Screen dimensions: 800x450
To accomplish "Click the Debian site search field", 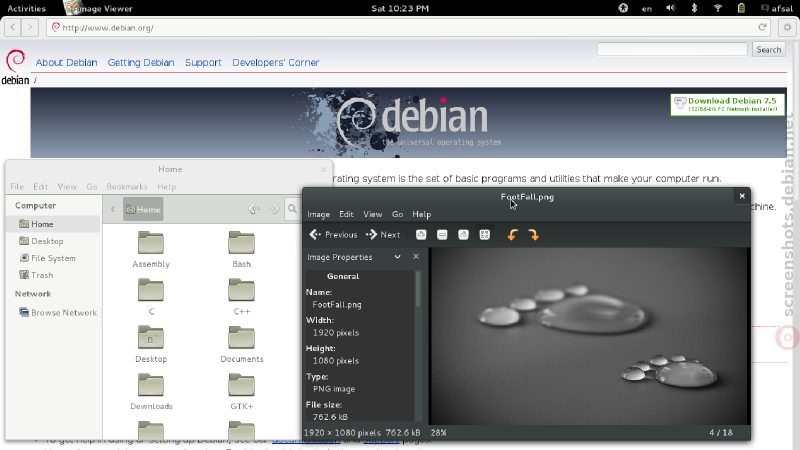I will click(672, 49).
